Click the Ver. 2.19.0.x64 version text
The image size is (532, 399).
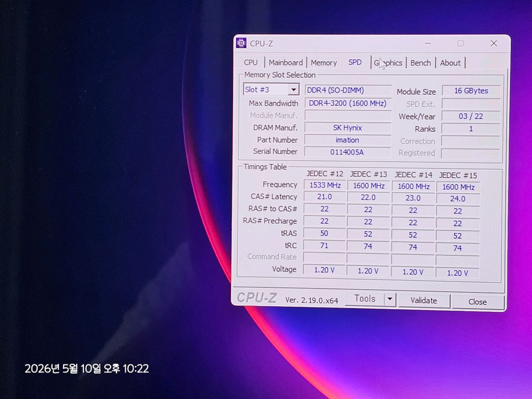point(311,300)
